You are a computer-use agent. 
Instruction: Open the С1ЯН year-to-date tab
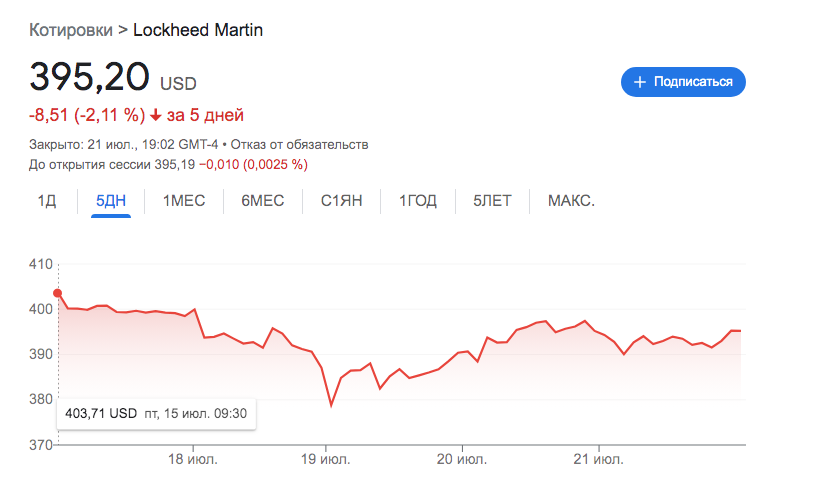pos(341,201)
